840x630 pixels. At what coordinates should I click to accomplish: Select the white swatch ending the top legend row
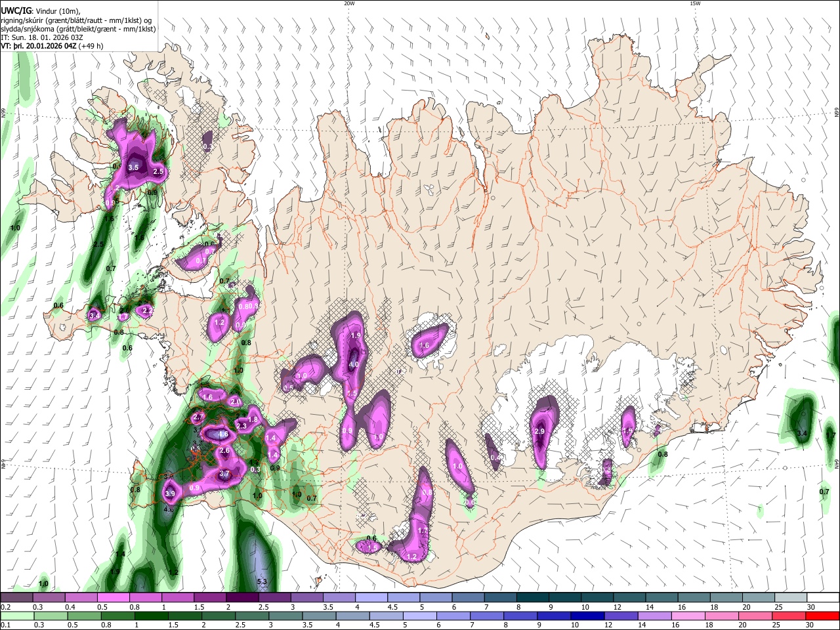tap(823, 597)
